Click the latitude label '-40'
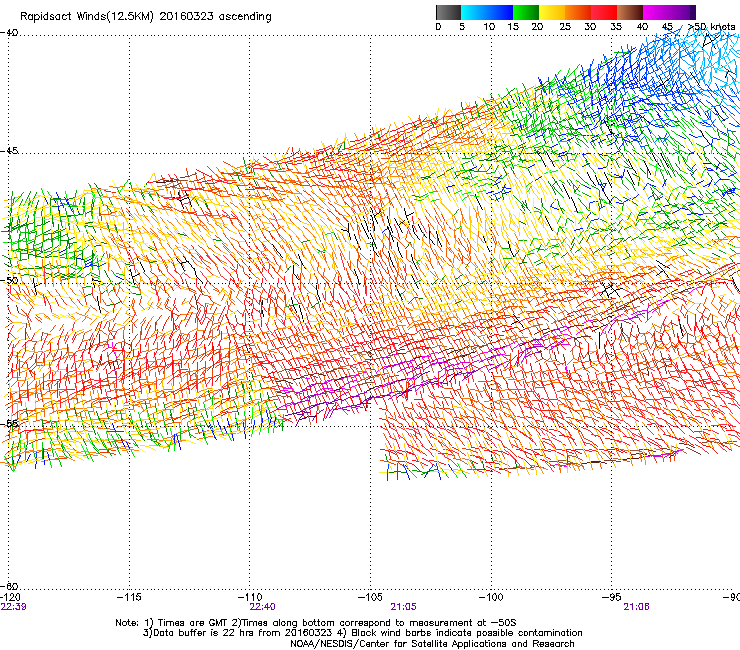The height and width of the screenshot is (650, 740). tap(9, 33)
